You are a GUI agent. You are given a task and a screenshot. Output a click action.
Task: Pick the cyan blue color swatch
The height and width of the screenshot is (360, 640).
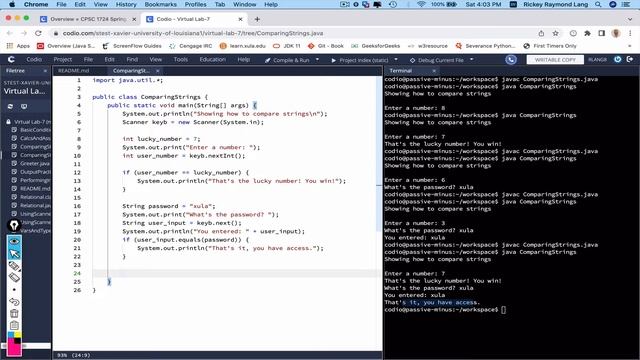[11, 335]
